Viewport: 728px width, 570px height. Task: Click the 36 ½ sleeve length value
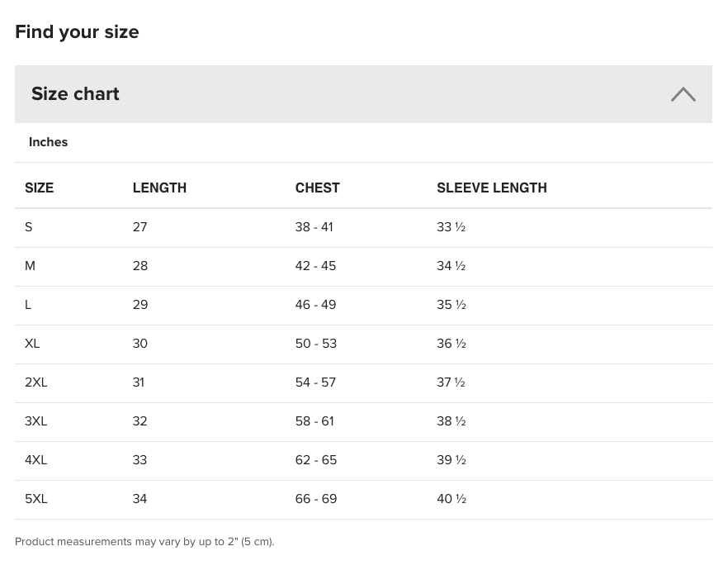pyautogui.click(x=451, y=344)
